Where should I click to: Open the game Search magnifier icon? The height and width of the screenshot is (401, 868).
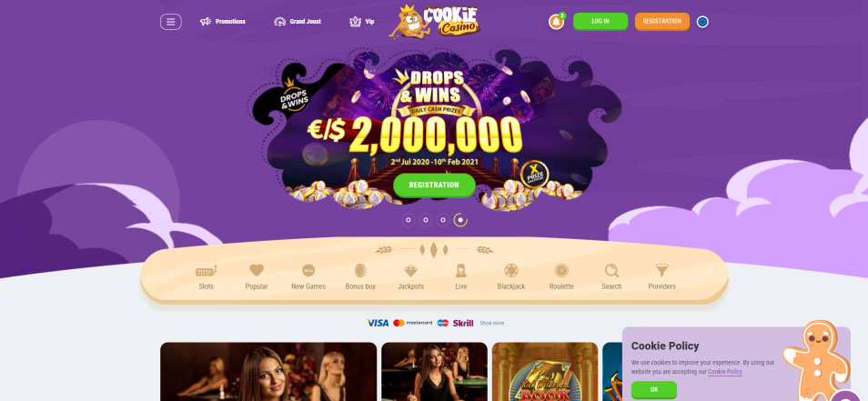611,270
